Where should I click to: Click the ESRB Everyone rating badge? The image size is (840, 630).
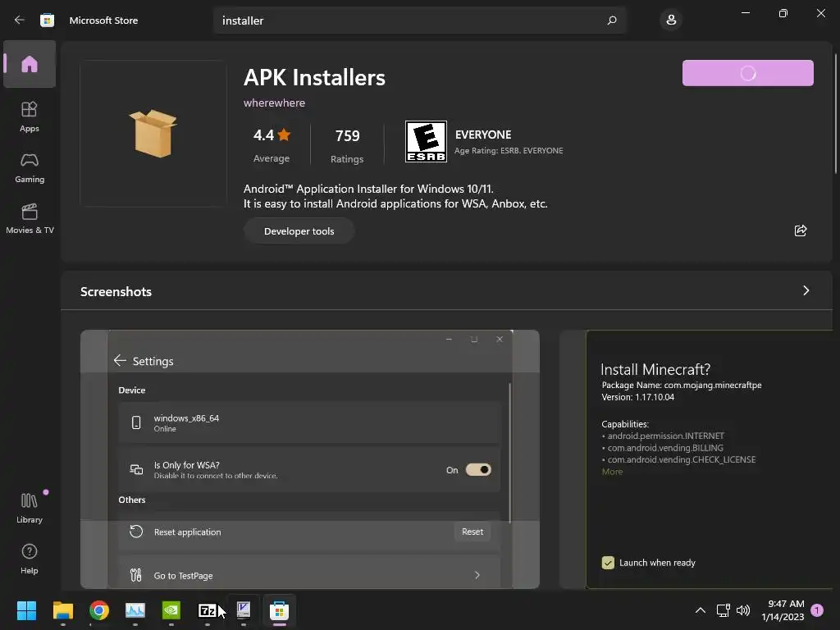[426, 141]
